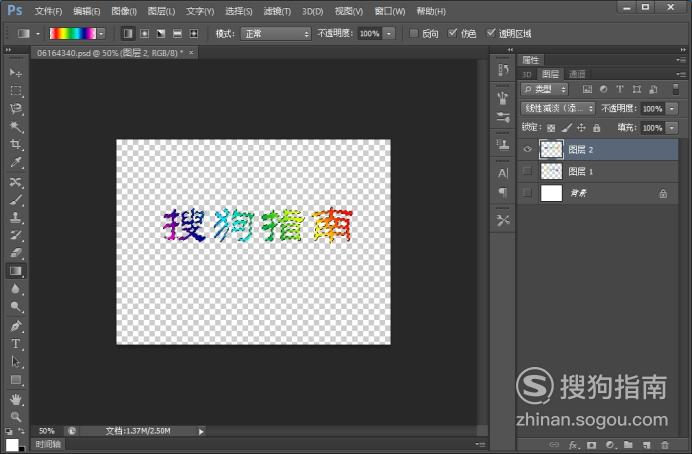This screenshot has height=454, width=692.
Task: Select the Gradient tool in toolbox
Action: (x=16, y=271)
